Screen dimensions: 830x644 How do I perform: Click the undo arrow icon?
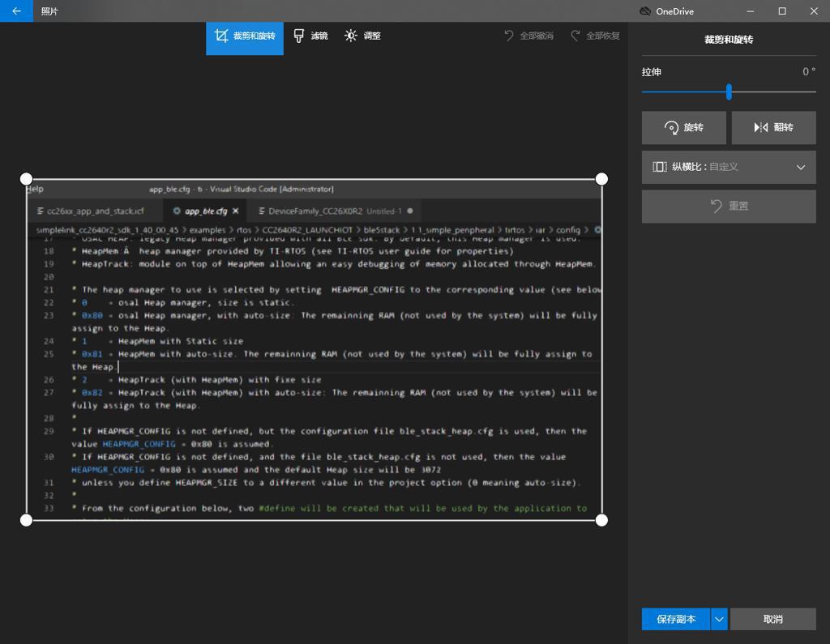[x=509, y=36]
